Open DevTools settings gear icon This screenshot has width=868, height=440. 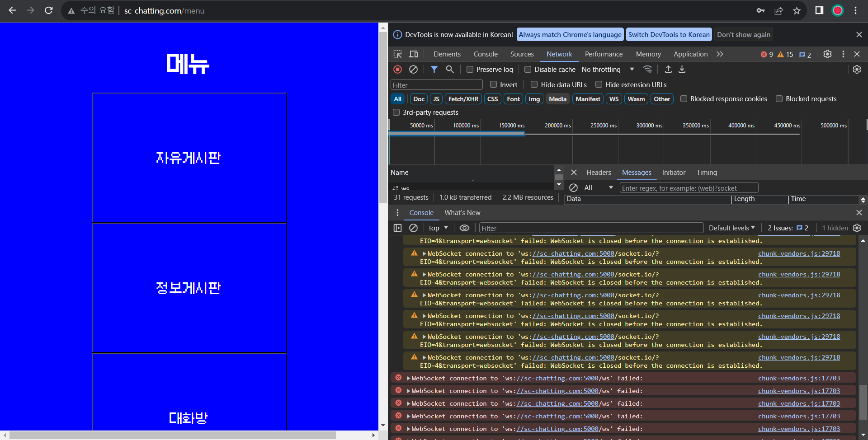(x=827, y=54)
